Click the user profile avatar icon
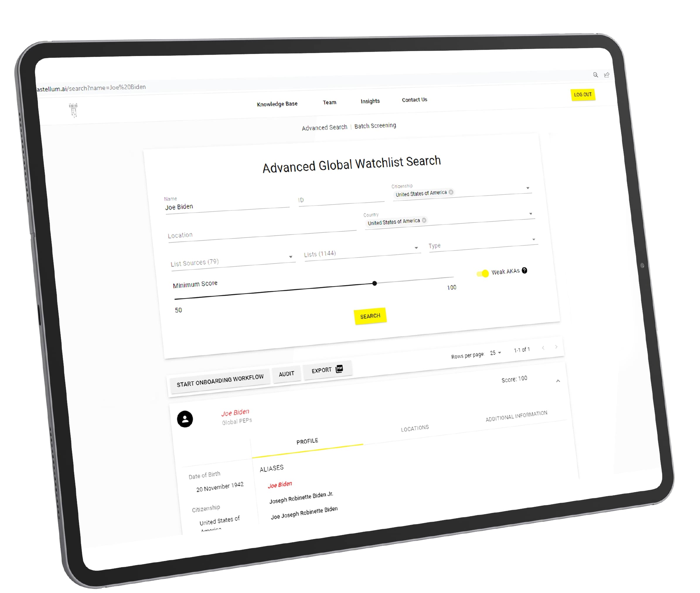 (185, 418)
